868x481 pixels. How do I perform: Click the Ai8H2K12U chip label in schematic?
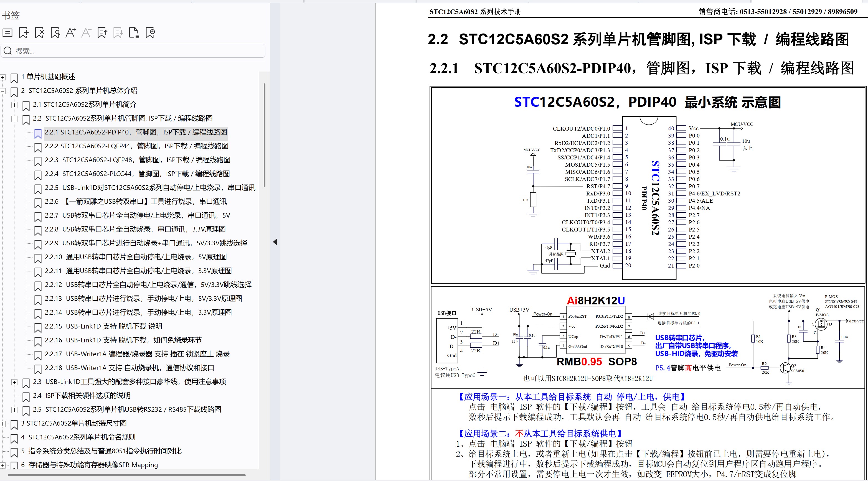(596, 301)
